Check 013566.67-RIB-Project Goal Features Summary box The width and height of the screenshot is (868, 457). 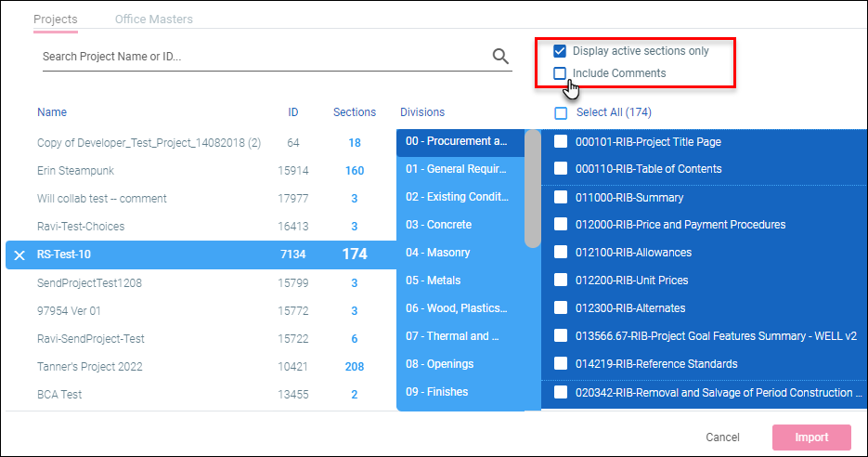coord(561,335)
